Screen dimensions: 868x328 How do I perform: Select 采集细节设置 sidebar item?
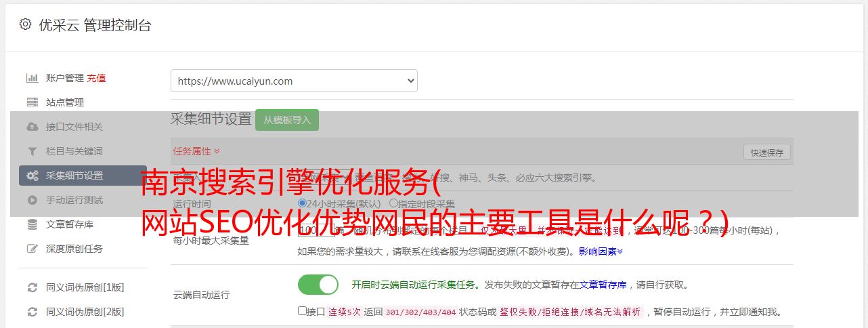pos(83,176)
